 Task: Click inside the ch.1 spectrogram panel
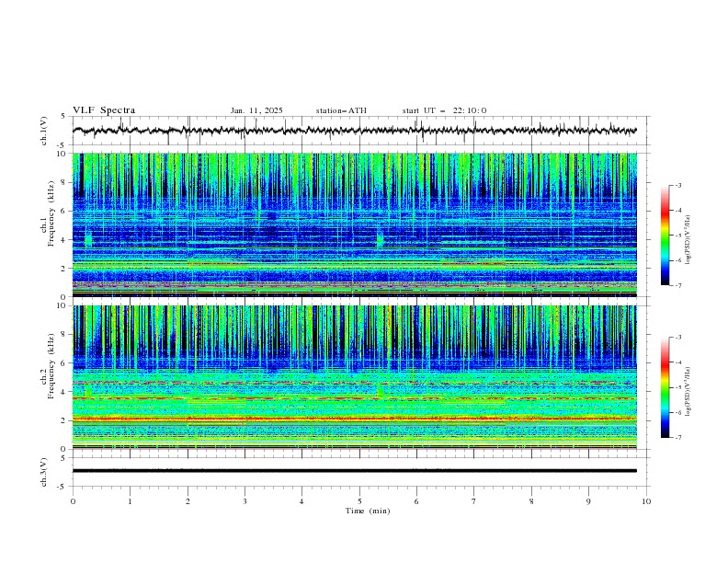click(355, 224)
